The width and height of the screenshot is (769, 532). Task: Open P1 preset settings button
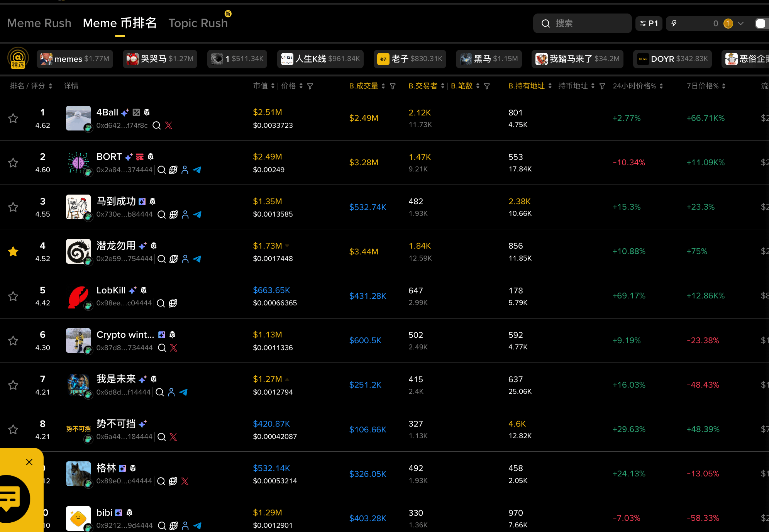[649, 24]
